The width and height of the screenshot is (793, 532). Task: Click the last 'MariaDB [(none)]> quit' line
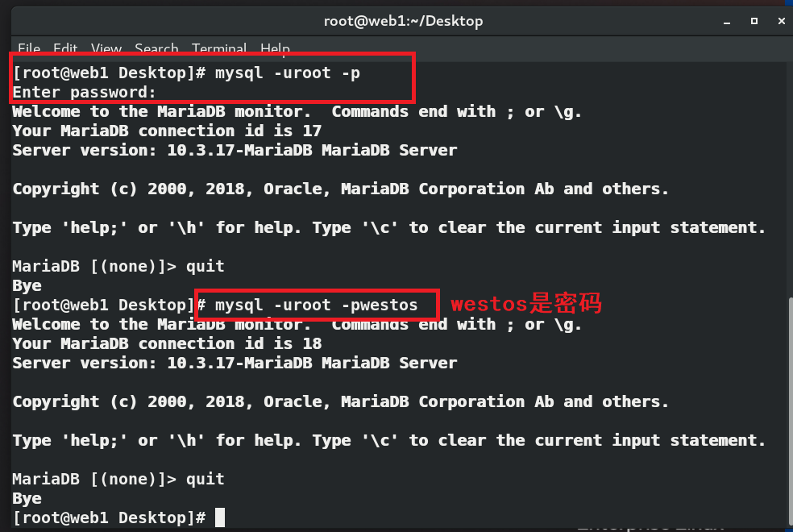(118, 480)
